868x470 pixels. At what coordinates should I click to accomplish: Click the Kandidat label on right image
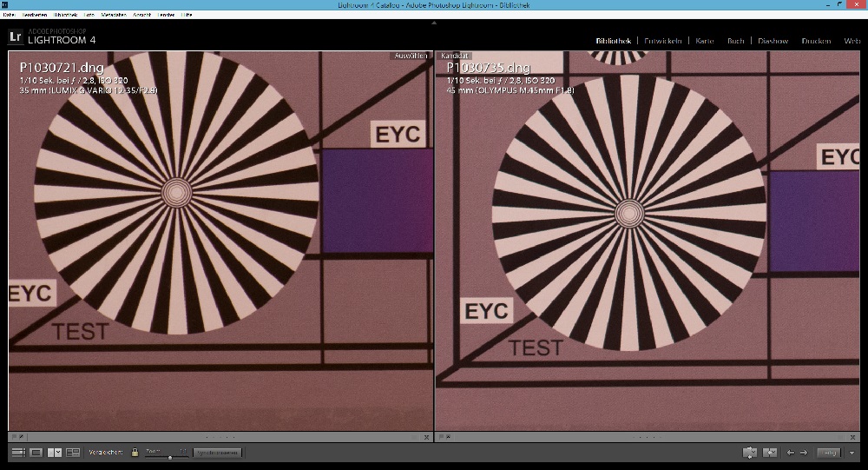[455, 56]
